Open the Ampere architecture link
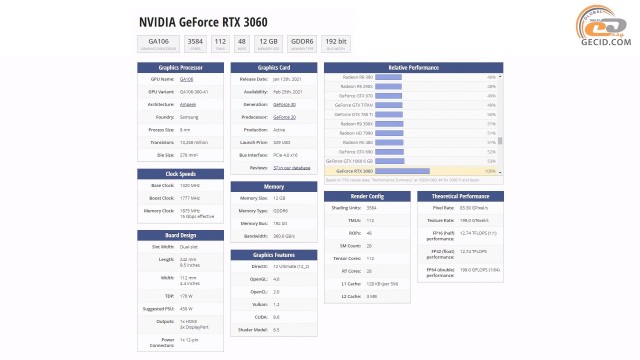Viewport: 640px width, 360px height. click(x=188, y=104)
